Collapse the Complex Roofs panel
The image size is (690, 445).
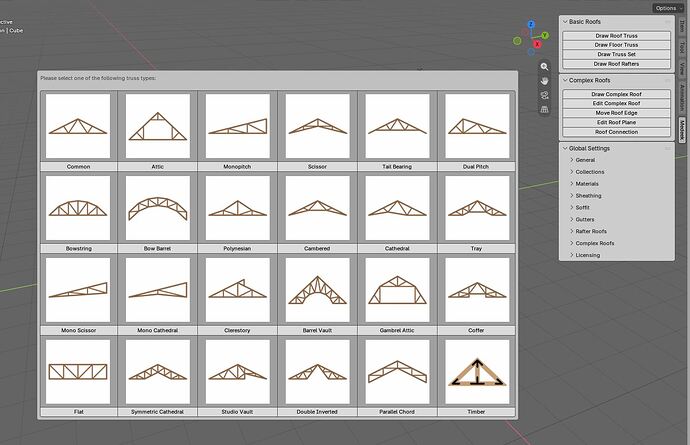tap(565, 81)
